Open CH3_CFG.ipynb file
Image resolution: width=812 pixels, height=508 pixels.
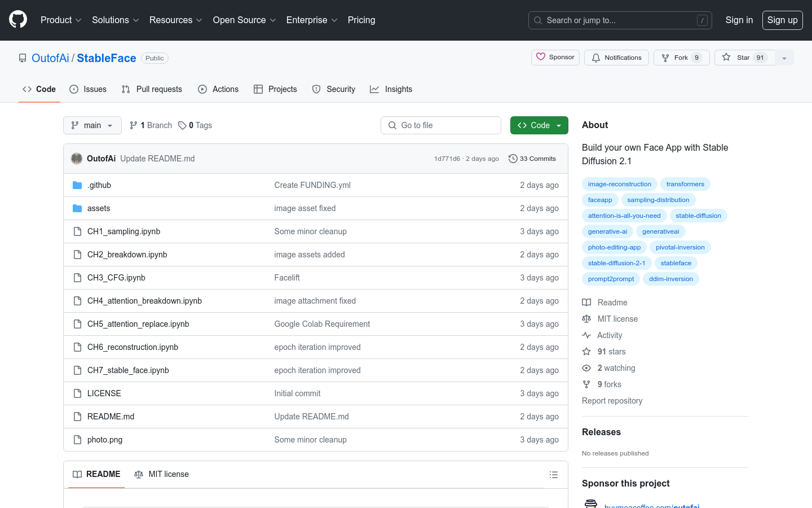click(x=116, y=278)
